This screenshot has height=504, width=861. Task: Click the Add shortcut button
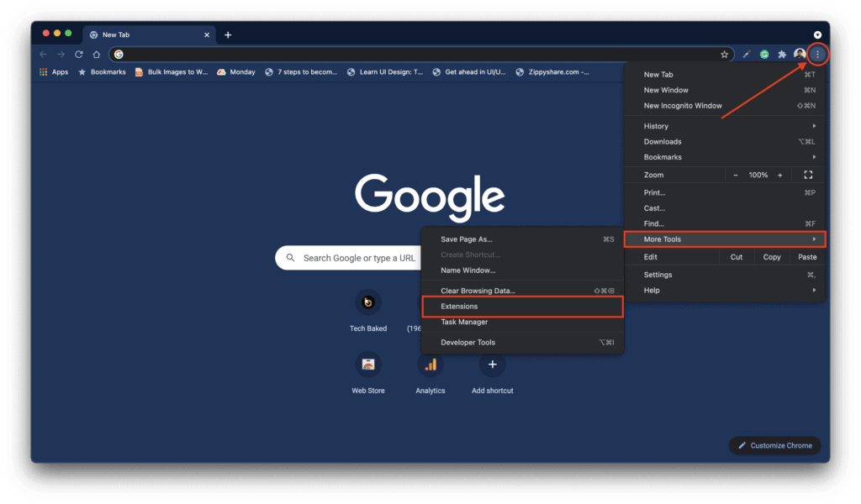(x=492, y=365)
